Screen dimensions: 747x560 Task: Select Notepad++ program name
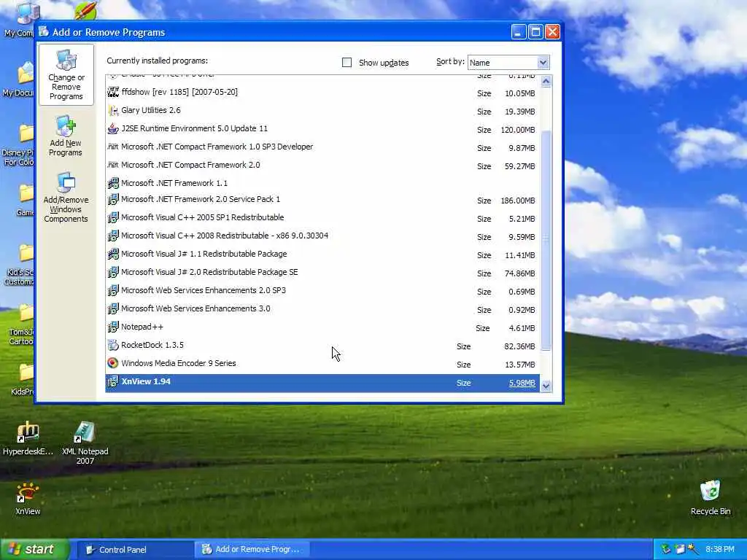142,327
